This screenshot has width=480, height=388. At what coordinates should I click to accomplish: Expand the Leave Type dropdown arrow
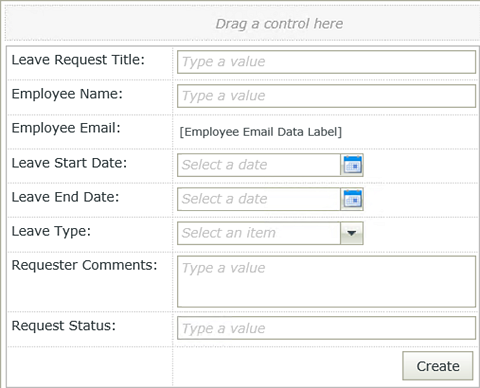tap(352, 233)
